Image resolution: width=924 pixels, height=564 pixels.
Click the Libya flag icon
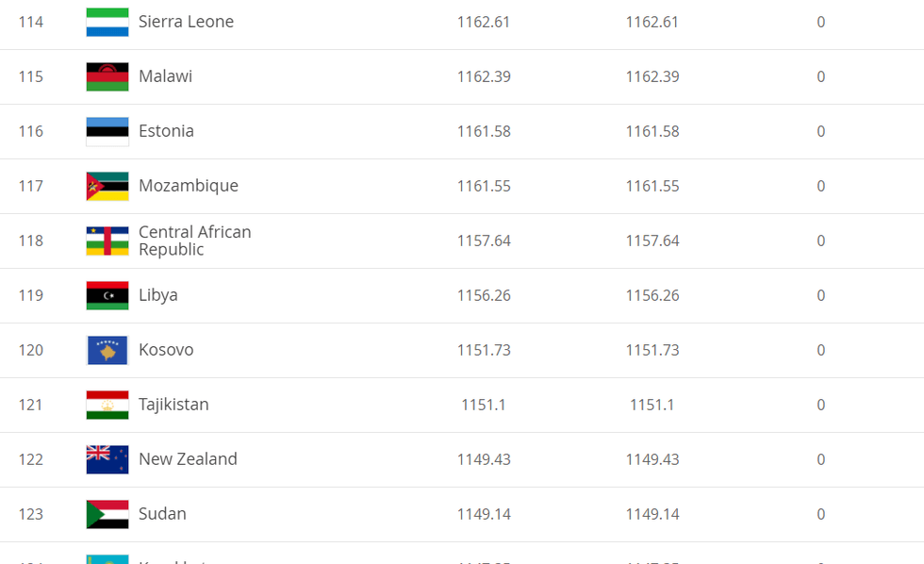(107, 295)
